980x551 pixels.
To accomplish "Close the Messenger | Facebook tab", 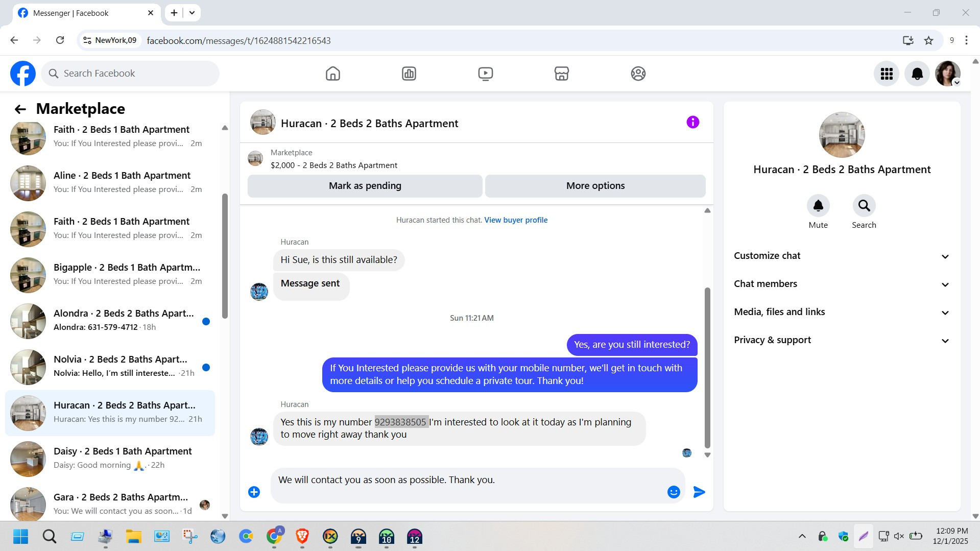I will pyautogui.click(x=151, y=13).
